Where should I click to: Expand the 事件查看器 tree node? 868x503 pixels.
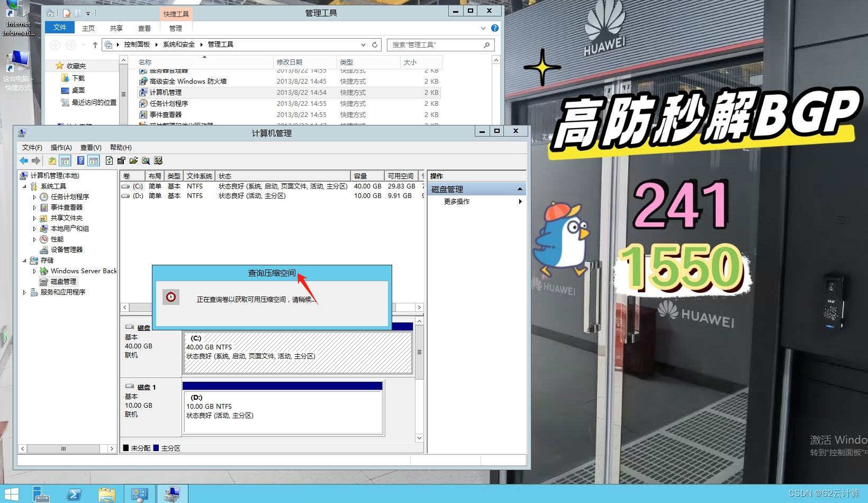click(34, 208)
